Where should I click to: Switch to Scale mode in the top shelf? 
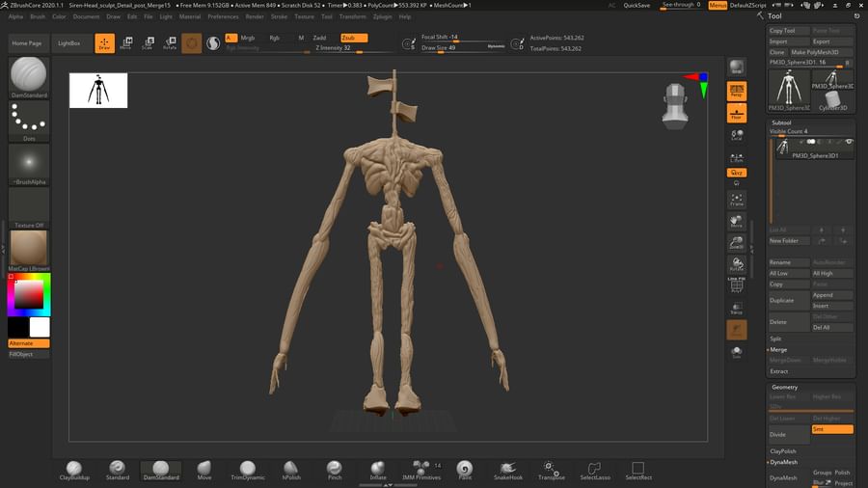point(148,43)
